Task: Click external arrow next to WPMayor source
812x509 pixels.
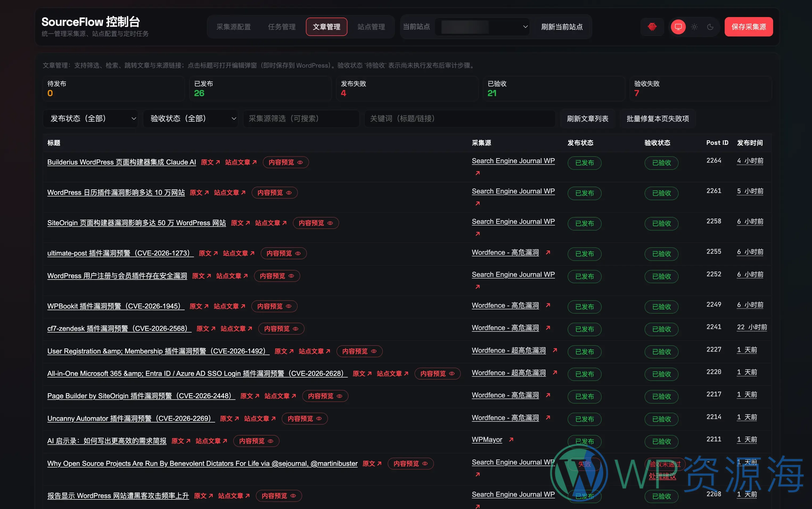Action: click(x=511, y=439)
